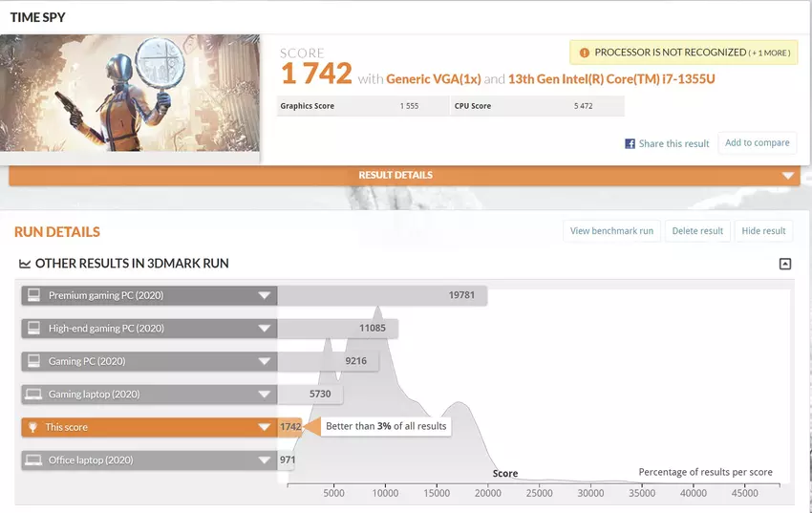Click the +1 MORE warning link
This screenshot has width=812, height=513.
[769, 53]
